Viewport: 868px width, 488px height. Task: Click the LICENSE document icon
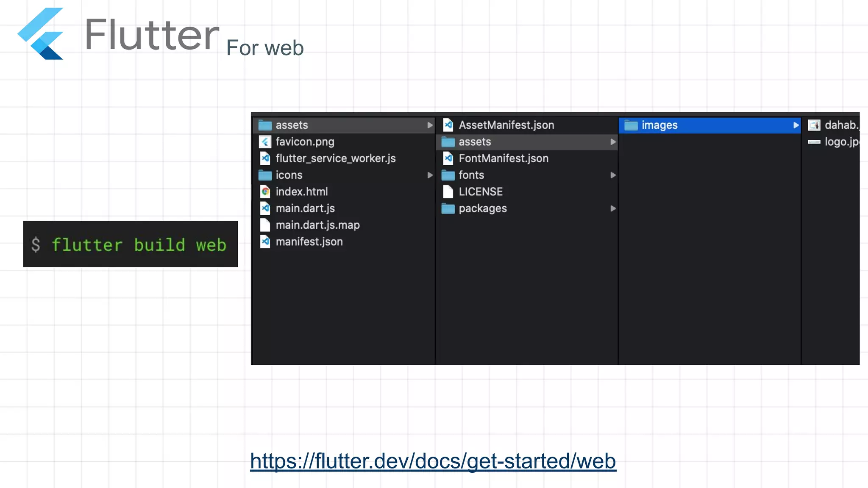click(x=448, y=192)
